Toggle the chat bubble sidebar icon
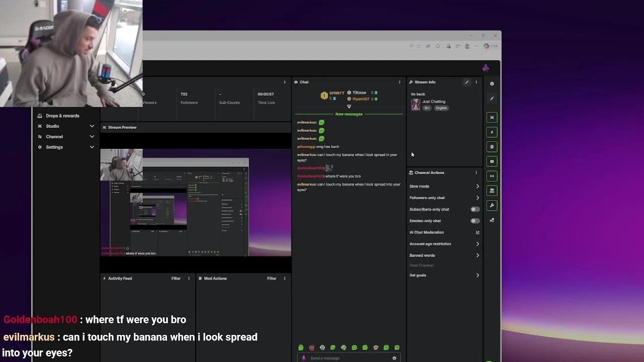This screenshot has width=644, height=362. [x=492, y=161]
